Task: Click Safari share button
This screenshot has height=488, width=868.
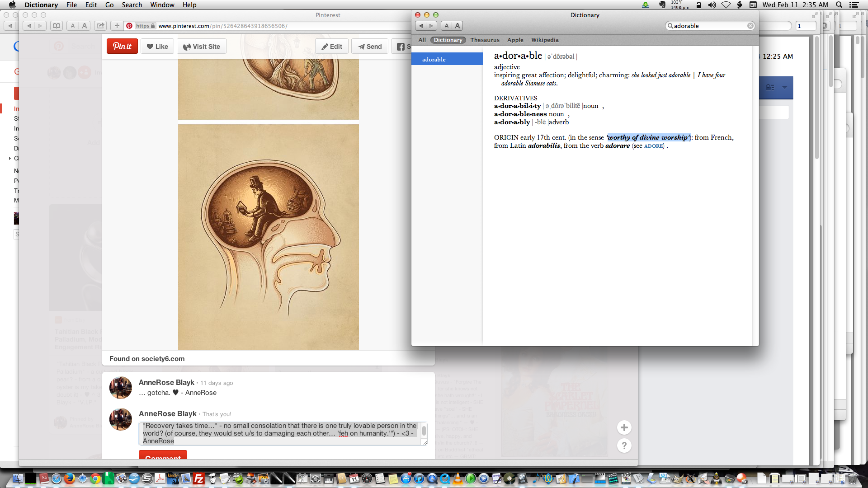Action: coord(100,26)
